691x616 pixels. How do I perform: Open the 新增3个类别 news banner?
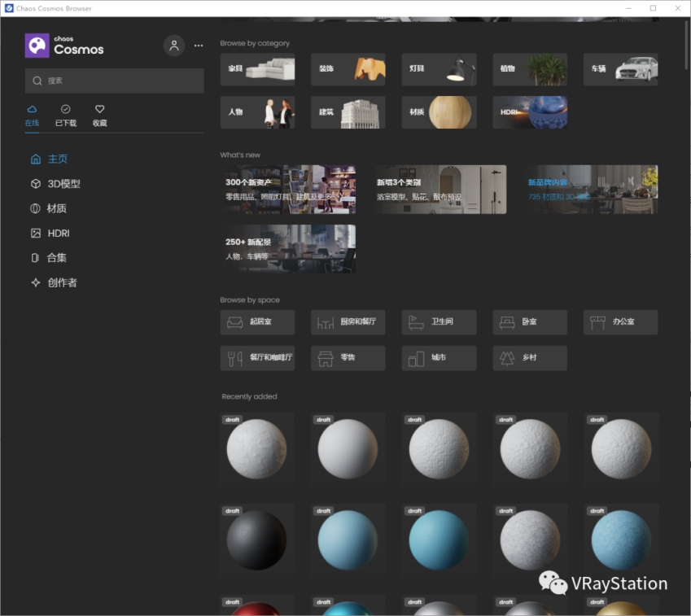pos(440,190)
